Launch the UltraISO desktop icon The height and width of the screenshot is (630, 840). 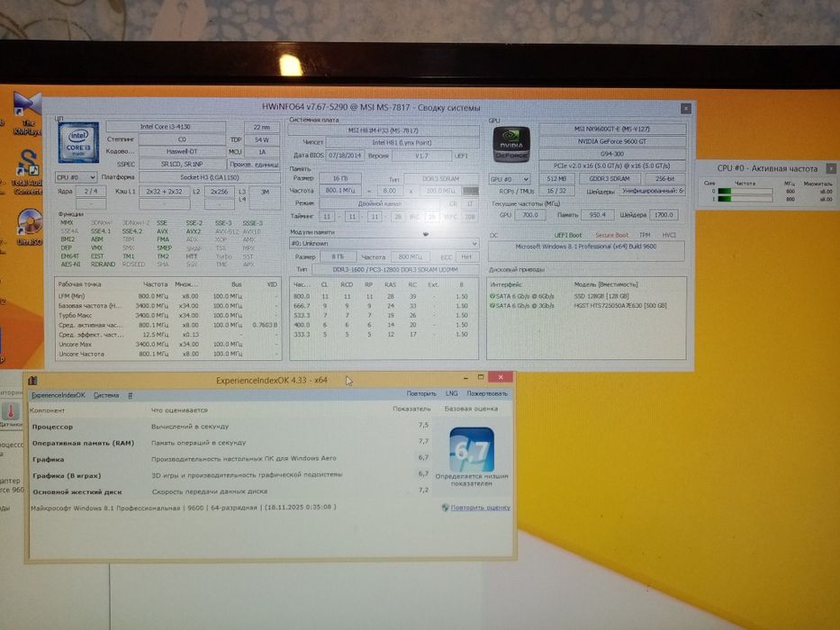(29, 226)
